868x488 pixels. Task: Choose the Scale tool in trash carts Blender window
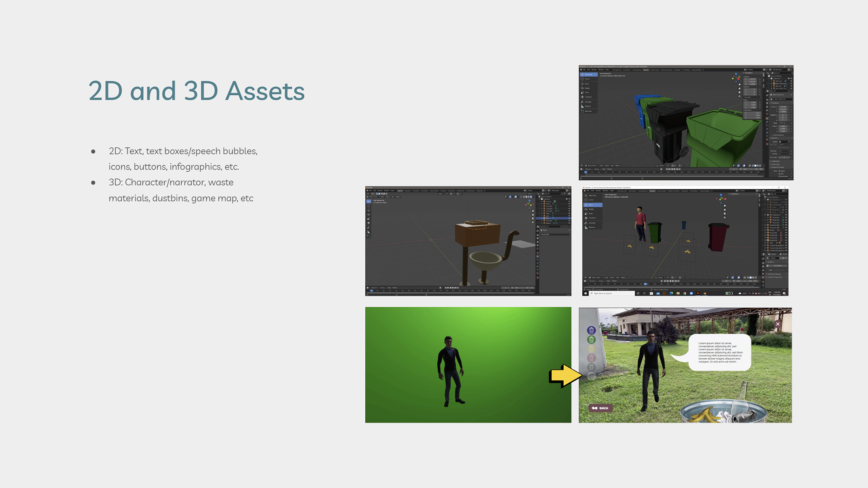589,93
